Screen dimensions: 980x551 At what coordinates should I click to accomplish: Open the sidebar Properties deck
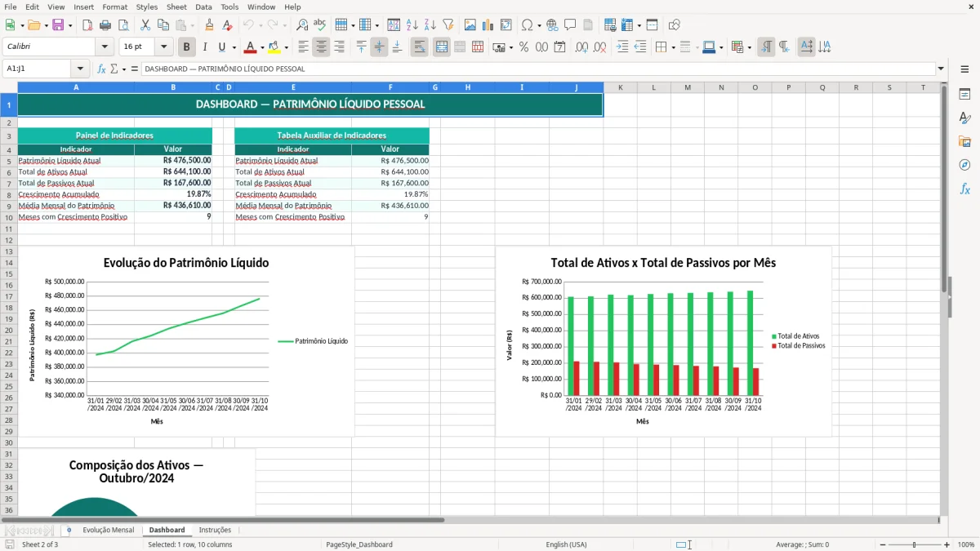tap(964, 95)
